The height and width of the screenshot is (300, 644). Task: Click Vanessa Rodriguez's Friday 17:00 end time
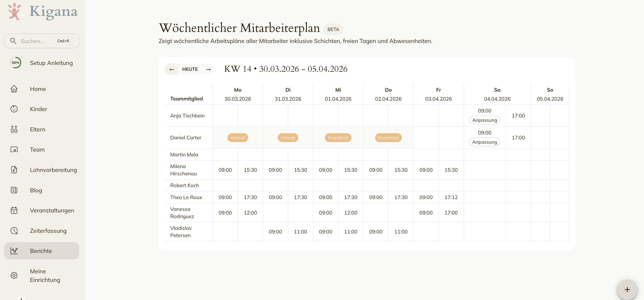(451, 213)
